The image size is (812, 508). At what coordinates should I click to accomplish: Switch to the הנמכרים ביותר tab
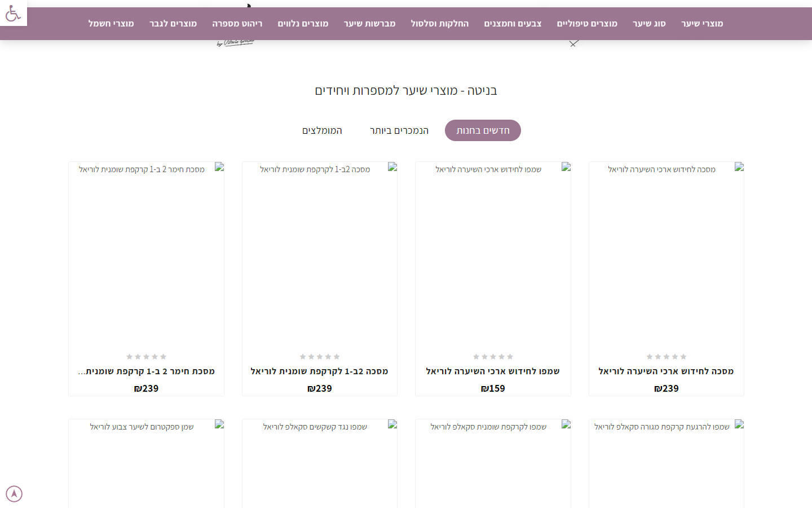(x=399, y=130)
